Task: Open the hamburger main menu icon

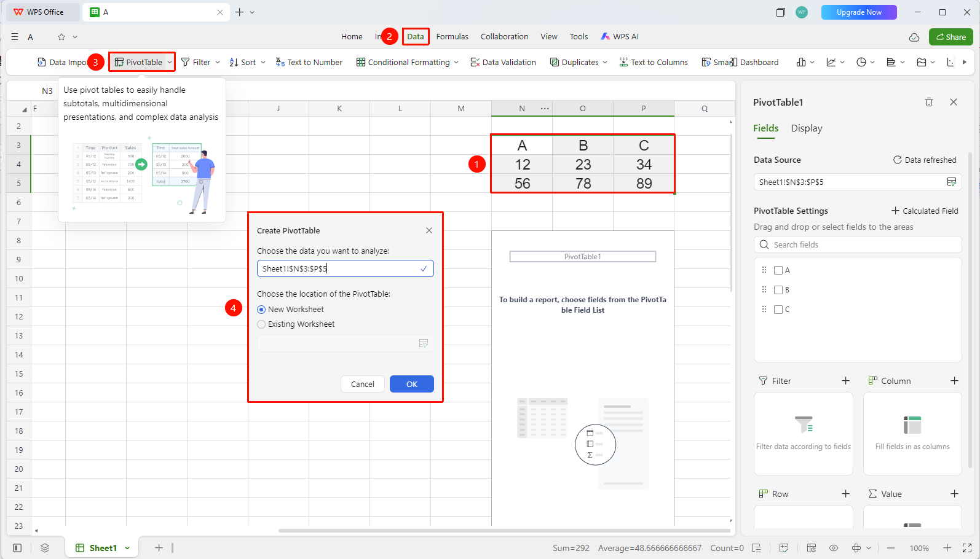Action: (15, 37)
